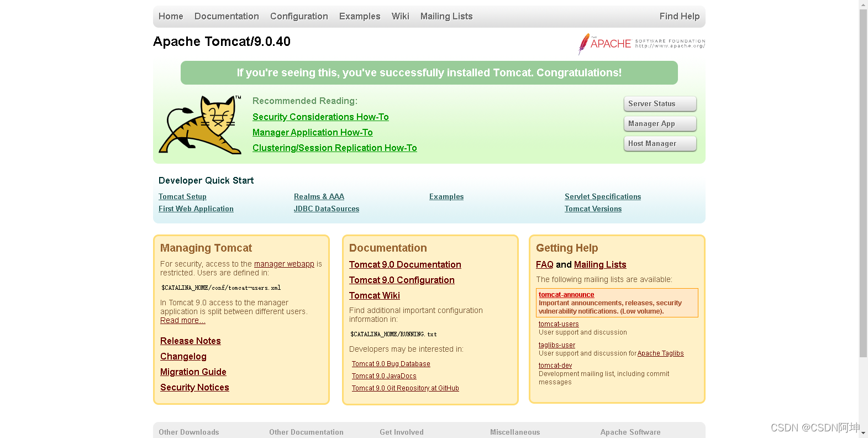Viewport: 868px width, 438px height.
Task: Click the Apache Tomcat/9.0.40 page heading
Action: click(222, 41)
